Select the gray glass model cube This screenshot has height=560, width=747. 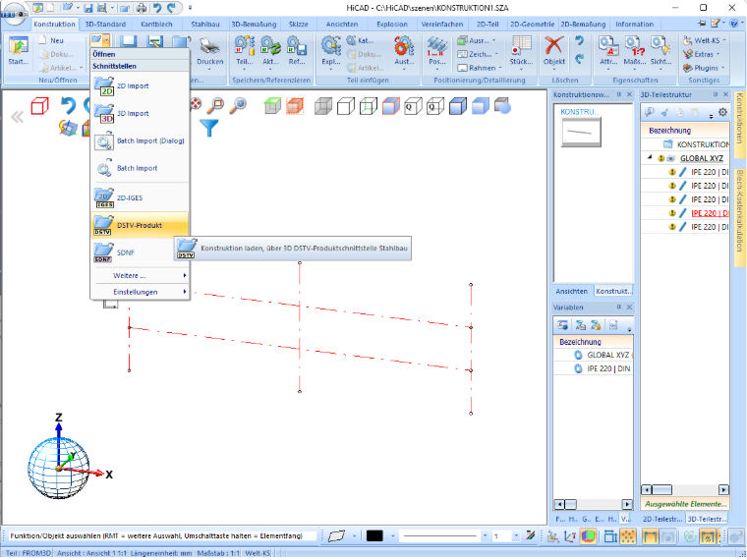pos(323,106)
